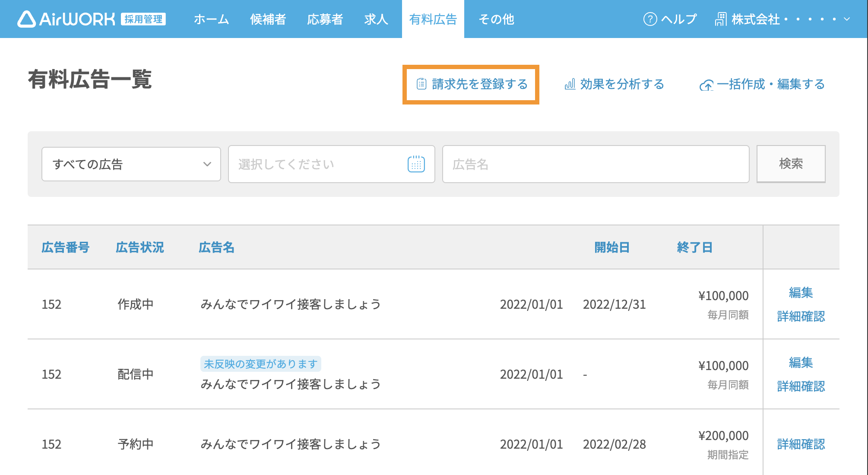The height and width of the screenshot is (475, 868).
Task: Sort by 開始日 column header
Action: [x=612, y=247]
